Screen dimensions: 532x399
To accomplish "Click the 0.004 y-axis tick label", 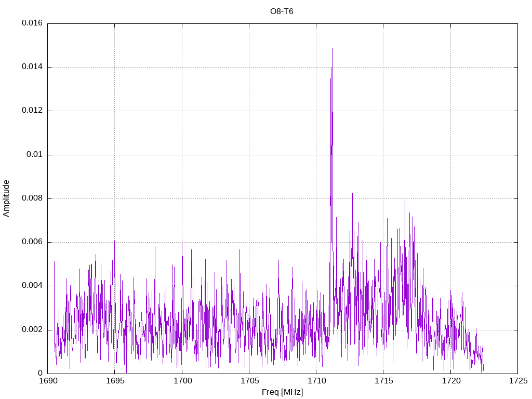I will [x=32, y=286].
